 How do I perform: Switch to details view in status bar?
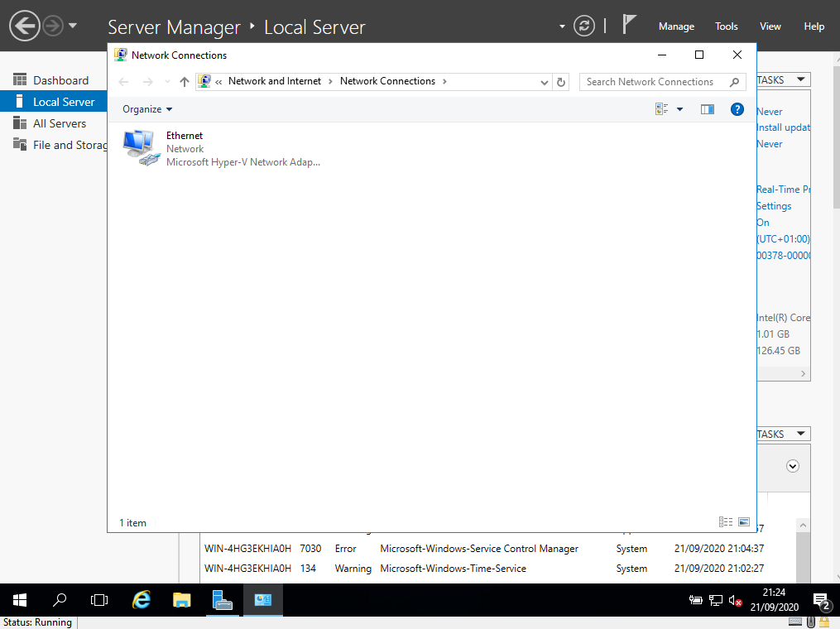tap(725, 522)
